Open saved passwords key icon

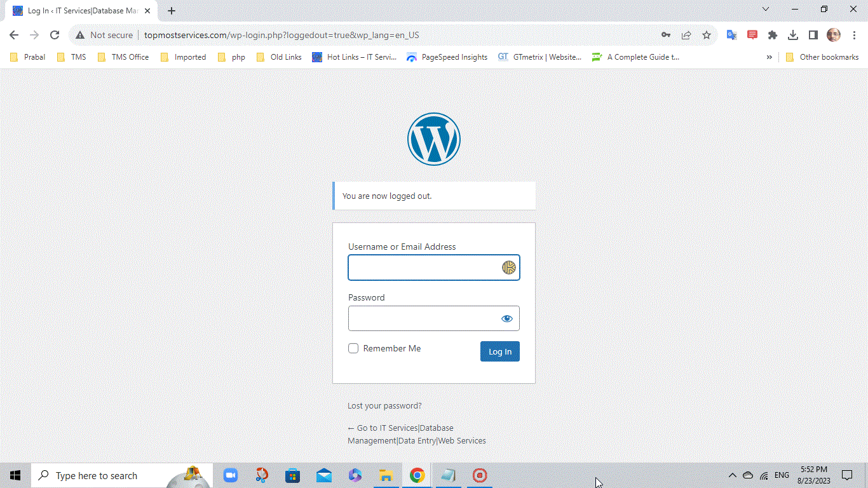[x=666, y=35]
